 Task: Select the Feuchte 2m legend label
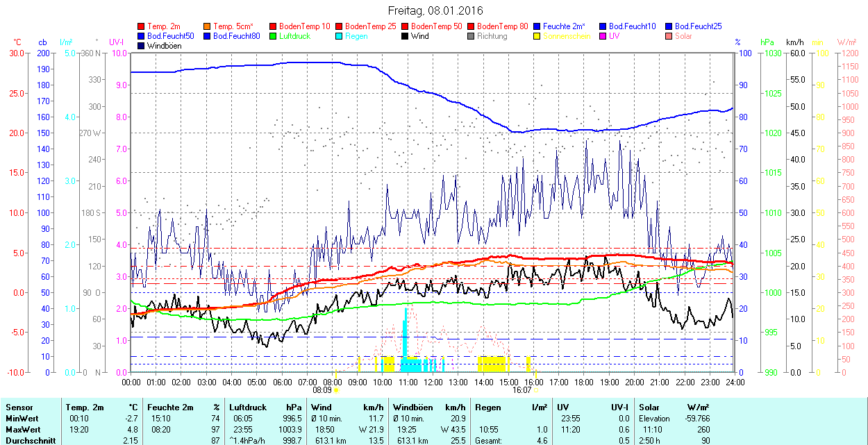[x=565, y=26]
